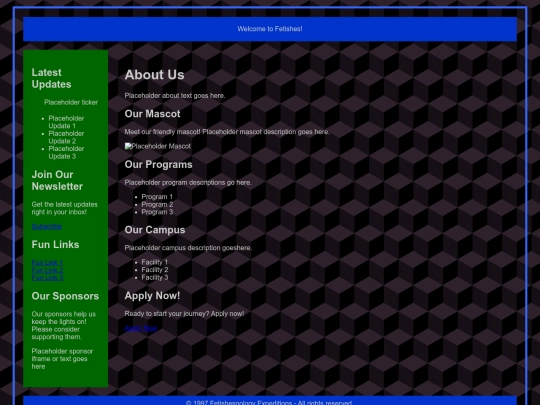The width and height of the screenshot is (540, 405).
Task: Click the 'Fun Links' heading
Action: coord(55,245)
